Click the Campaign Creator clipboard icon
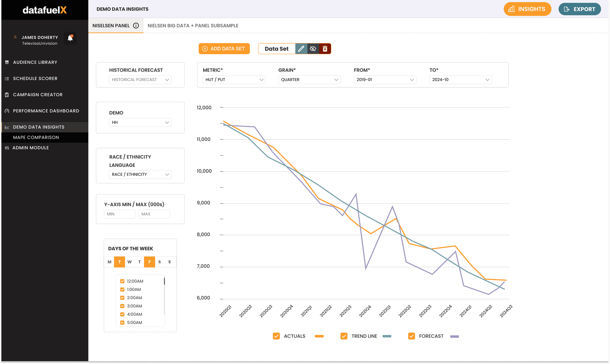The width and height of the screenshot is (610, 364). coord(7,95)
